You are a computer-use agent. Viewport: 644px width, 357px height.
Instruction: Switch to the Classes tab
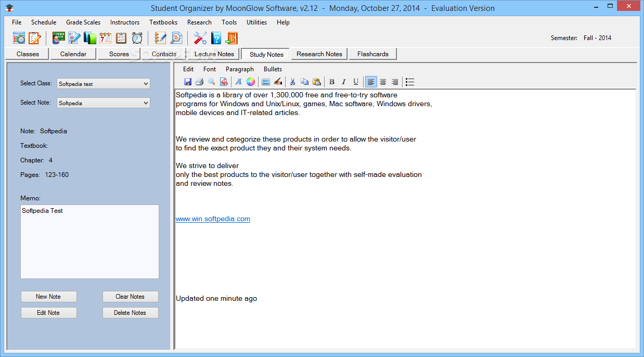[x=28, y=54]
